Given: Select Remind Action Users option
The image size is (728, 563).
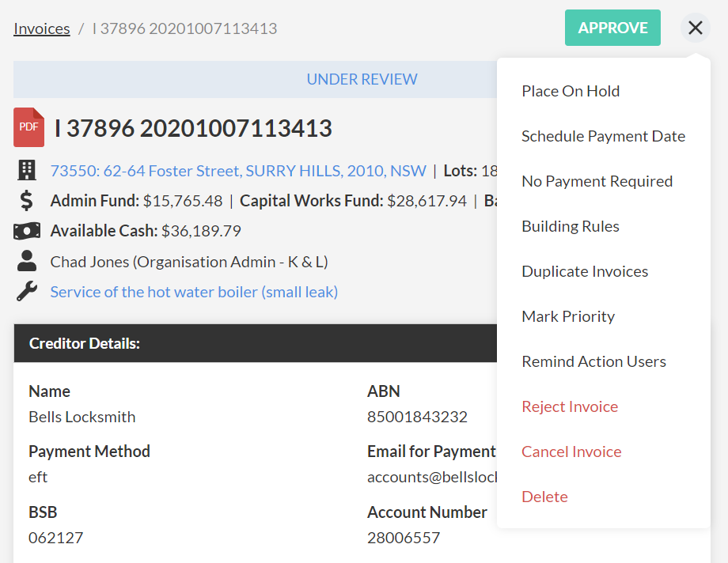Looking at the screenshot, I should (593, 361).
